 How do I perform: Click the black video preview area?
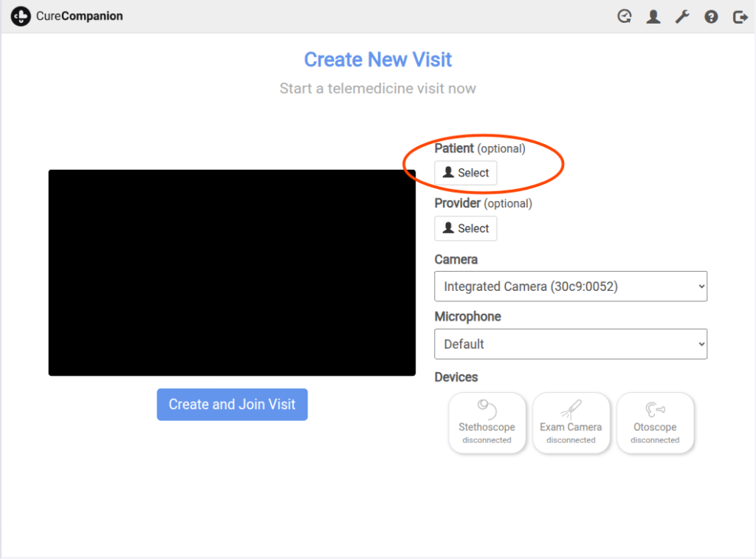[x=232, y=272]
